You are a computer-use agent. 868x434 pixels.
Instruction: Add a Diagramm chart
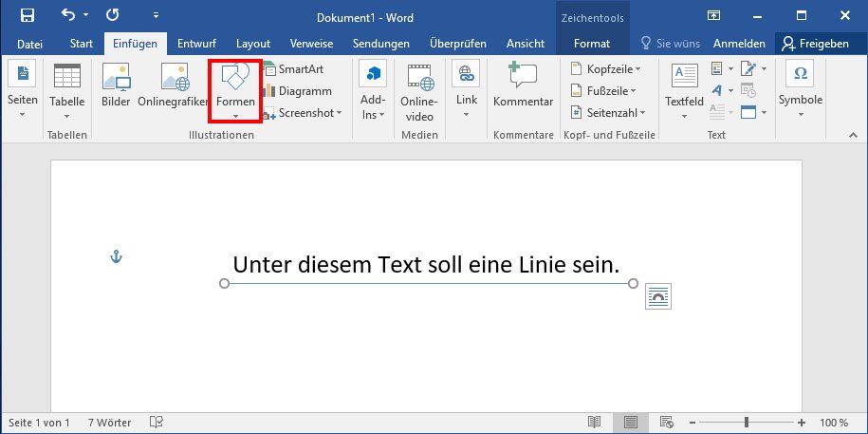click(297, 91)
